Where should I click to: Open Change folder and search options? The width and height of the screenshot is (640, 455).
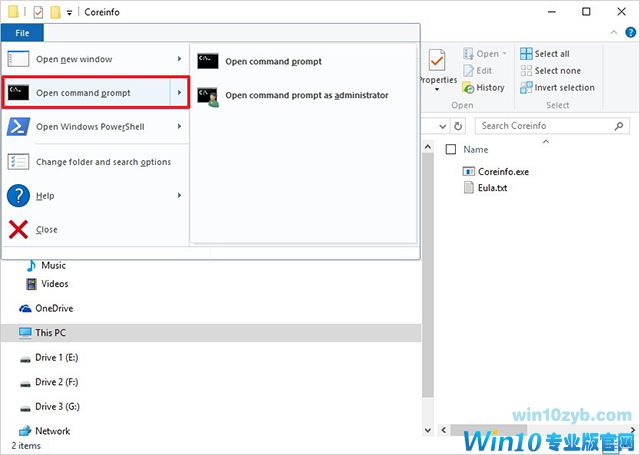pos(95,162)
